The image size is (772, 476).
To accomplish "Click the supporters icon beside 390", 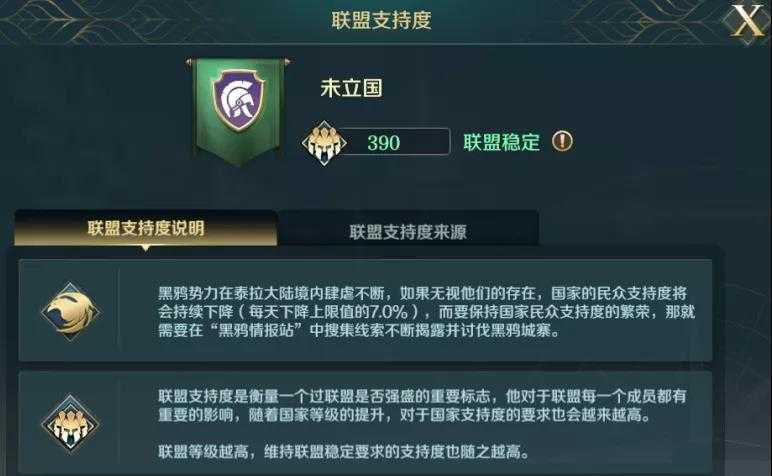I will [x=323, y=143].
